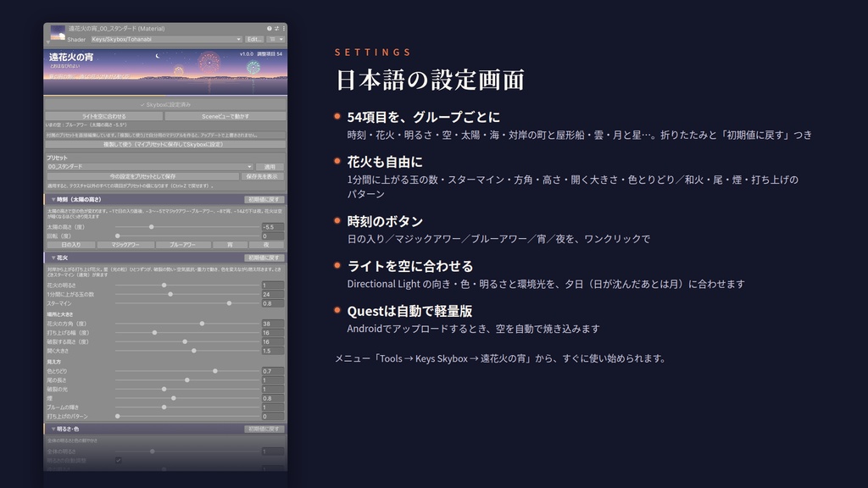Click the 色とりどり value field 0.7

click(272, 371)
